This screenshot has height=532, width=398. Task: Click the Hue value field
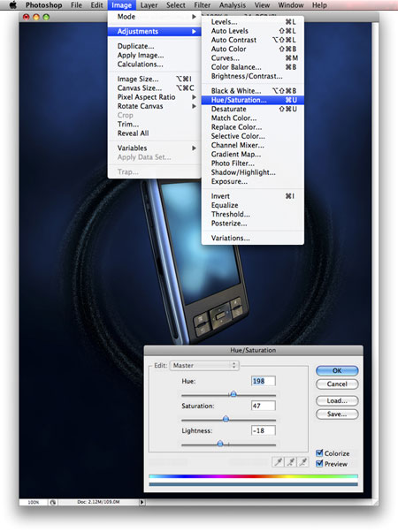pos(264,381)
